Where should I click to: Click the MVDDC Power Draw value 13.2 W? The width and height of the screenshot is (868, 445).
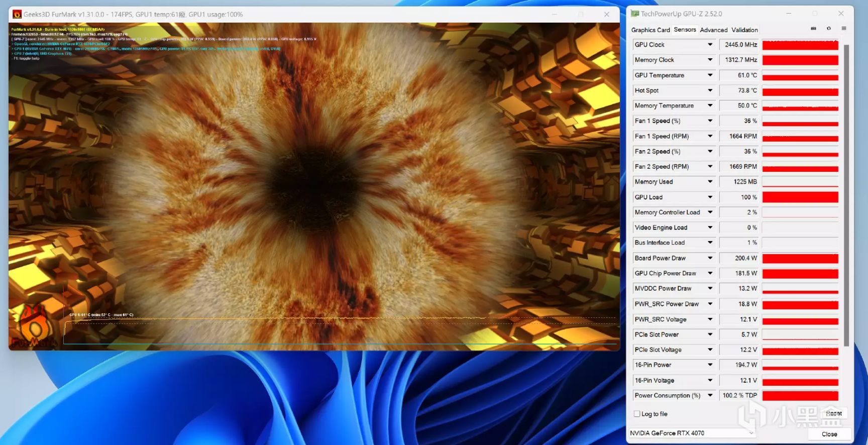click(739, 288)
